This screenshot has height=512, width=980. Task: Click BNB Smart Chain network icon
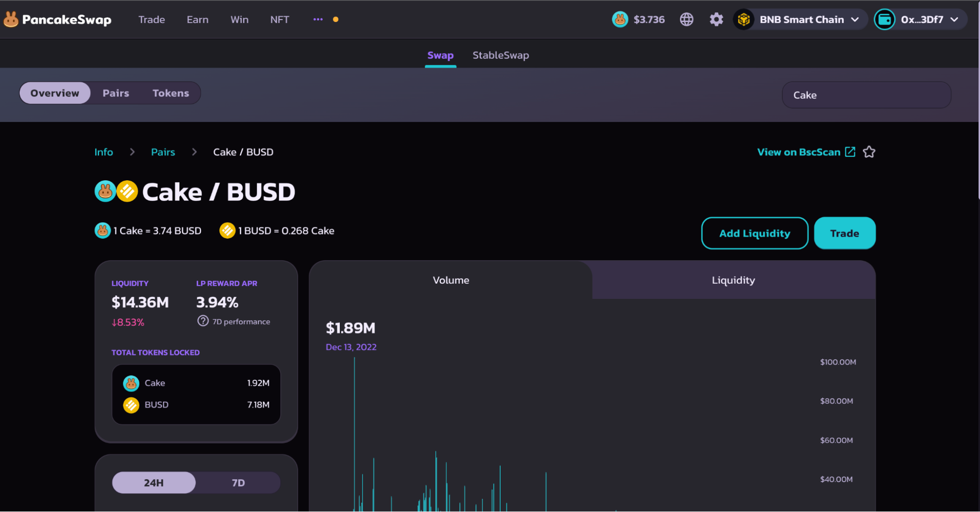pyautogui.click(x=744, y=20)
